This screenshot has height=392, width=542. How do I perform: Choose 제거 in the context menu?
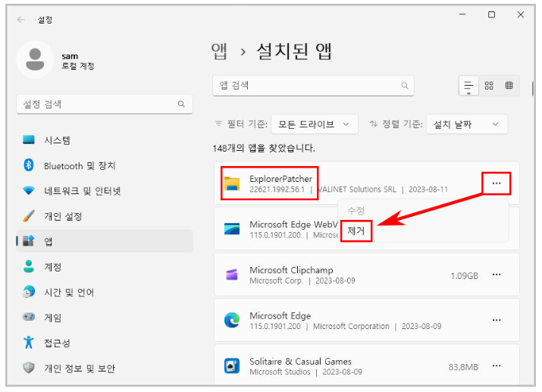pos(356,230)
